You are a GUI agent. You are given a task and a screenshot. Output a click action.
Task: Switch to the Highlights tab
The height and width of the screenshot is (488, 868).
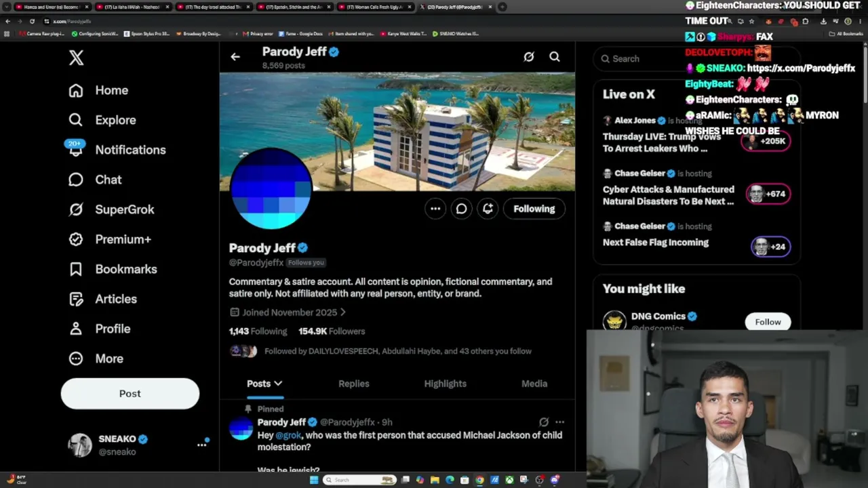(445, 384)
